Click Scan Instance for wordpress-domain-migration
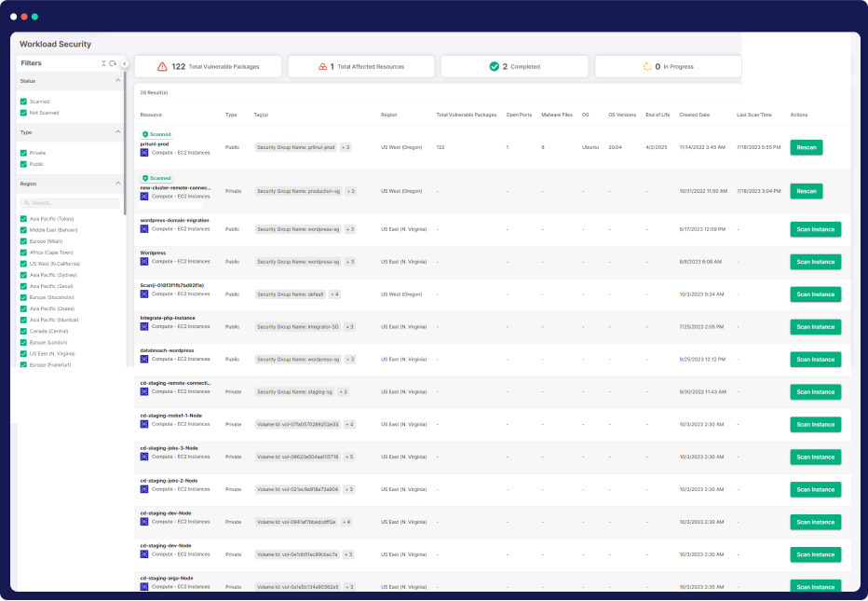This screenshot has height=601, width=868. tap(815, 229)
